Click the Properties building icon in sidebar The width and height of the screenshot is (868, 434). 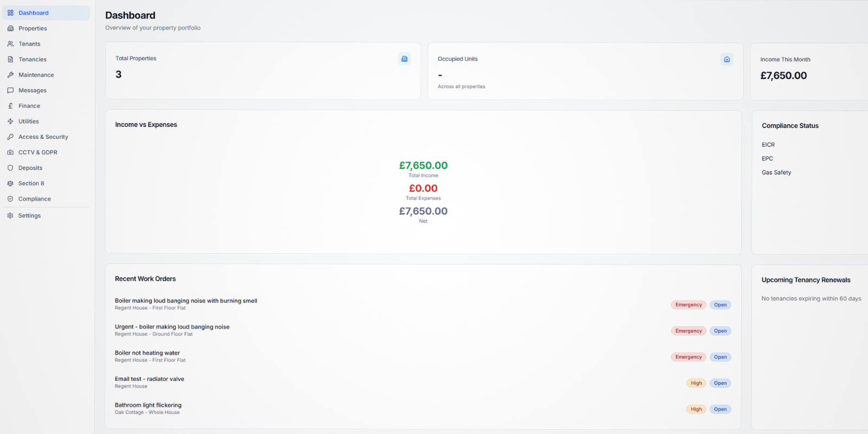pyautogui.click(x=10, y=28)
